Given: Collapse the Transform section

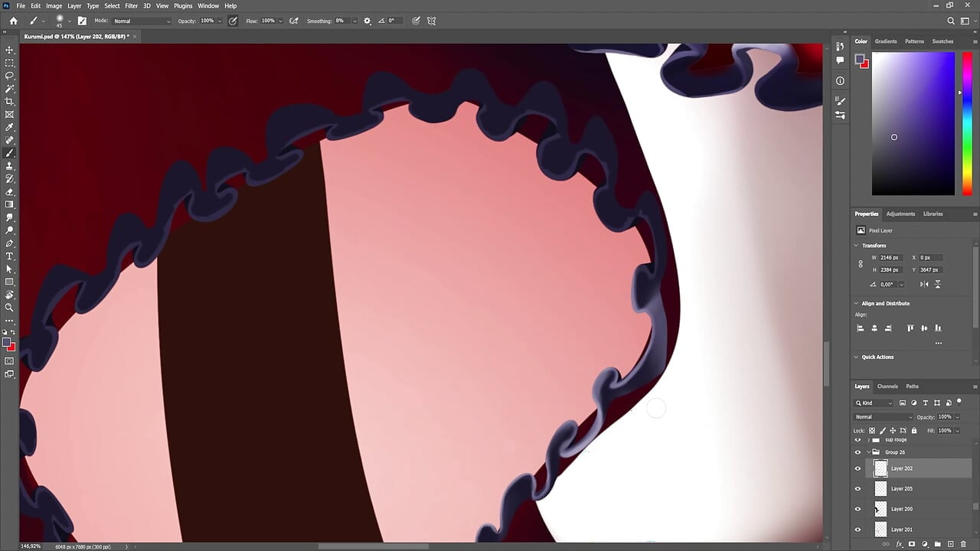Looking at the screenshot, I should [x=857, y=246].
